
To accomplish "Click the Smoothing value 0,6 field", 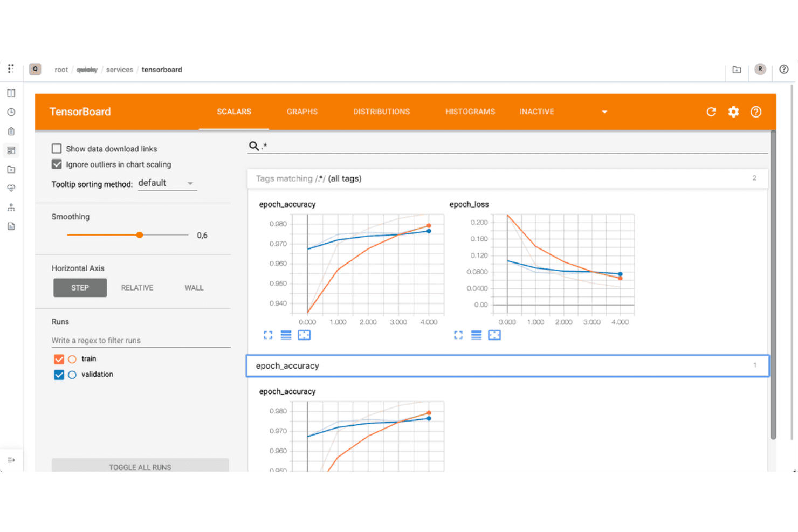I will [x=202, y=236].
